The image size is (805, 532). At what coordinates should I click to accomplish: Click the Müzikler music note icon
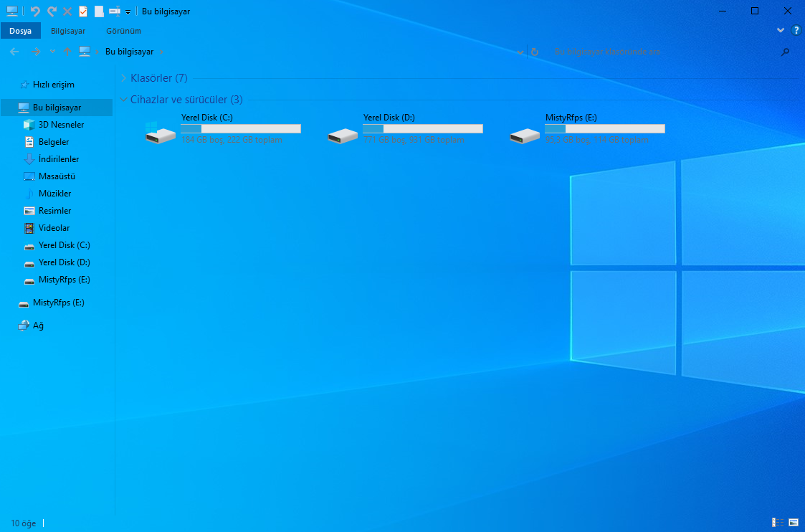29,194
